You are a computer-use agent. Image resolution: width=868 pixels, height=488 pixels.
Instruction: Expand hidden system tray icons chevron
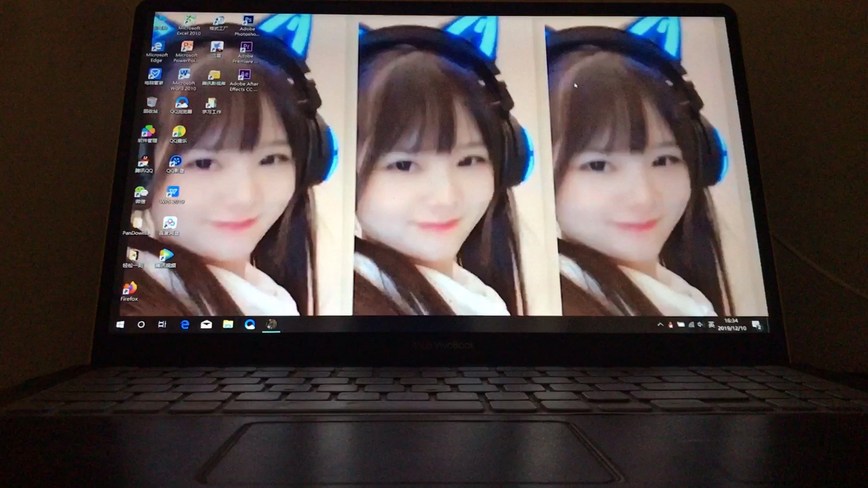pos(660,324)
